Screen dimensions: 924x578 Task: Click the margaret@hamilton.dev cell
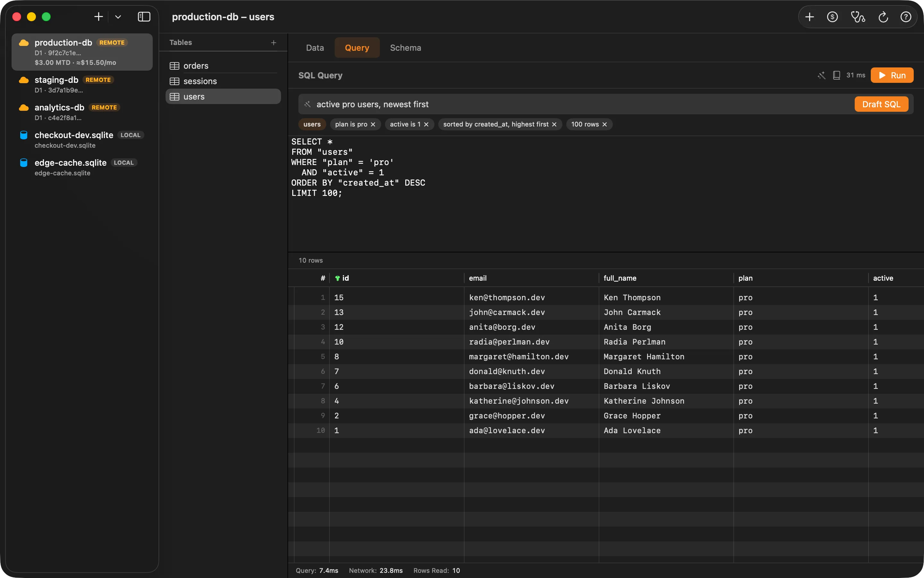(x=531, y=357)
